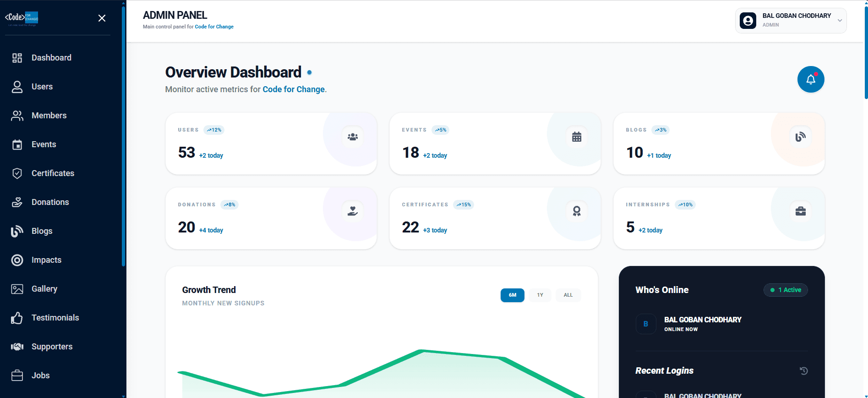Click Code for Change link under Admin Panel

[x=214, y=27]
